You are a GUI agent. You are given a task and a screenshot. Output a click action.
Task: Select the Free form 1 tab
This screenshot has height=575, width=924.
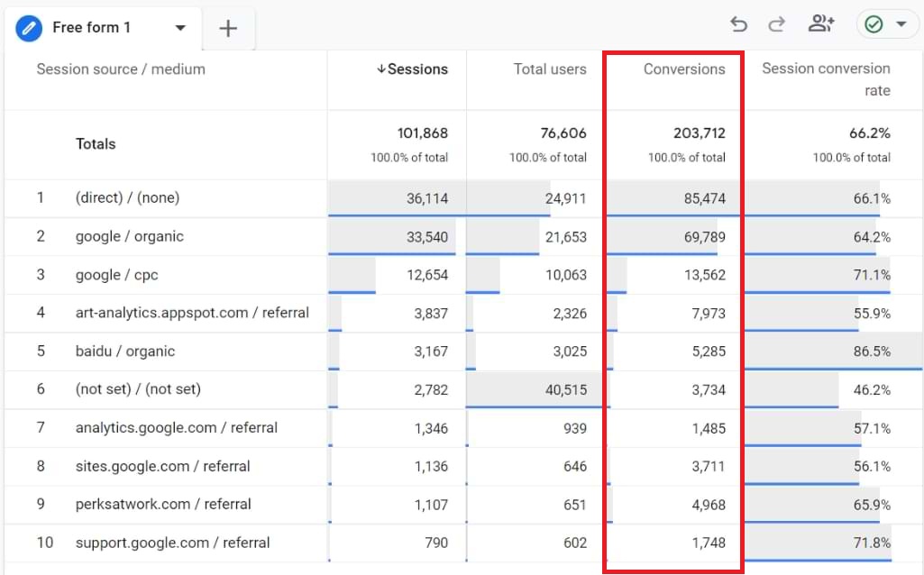91,28
